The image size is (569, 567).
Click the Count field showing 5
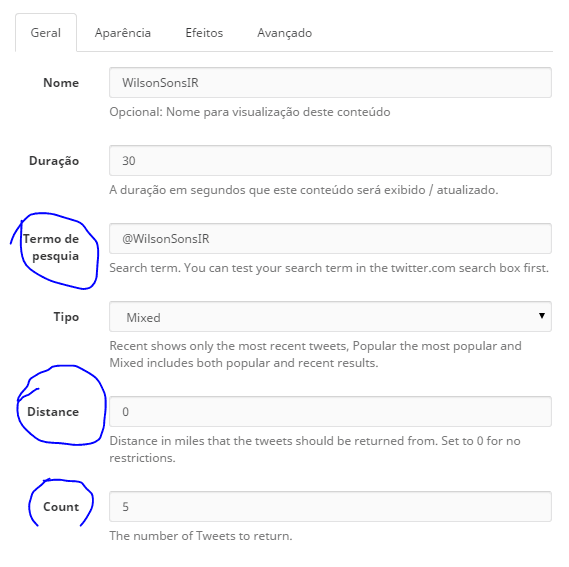(x=330, y=507)
